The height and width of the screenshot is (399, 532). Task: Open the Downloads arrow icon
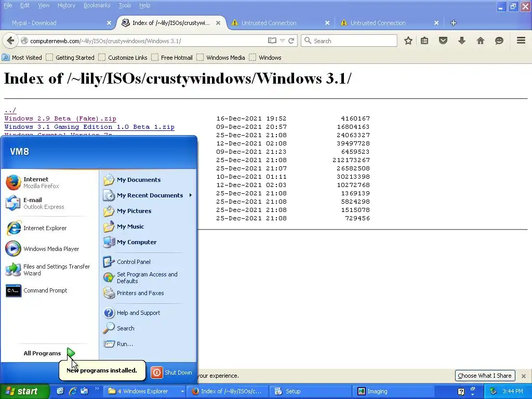462,41
